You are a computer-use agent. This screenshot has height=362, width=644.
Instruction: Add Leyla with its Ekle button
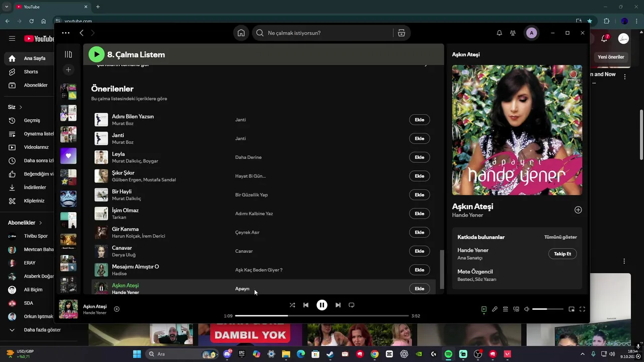tap(420, 157)
